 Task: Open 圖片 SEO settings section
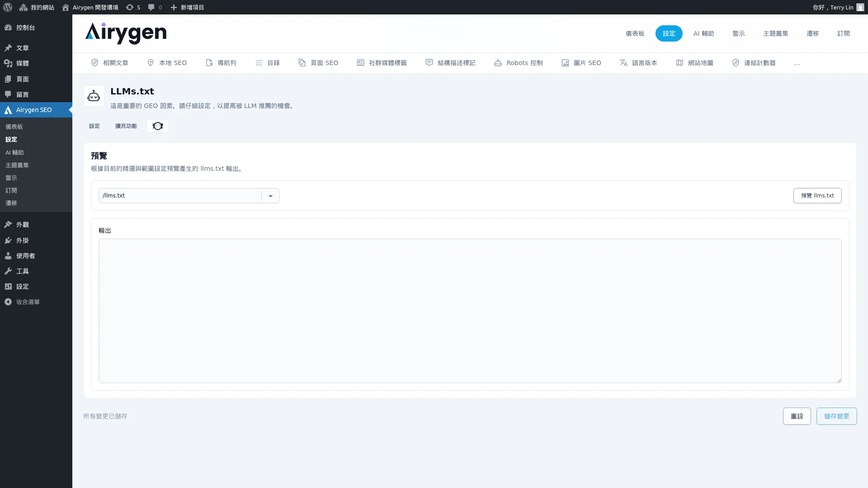pyautogui.click(x=581, y=63)
